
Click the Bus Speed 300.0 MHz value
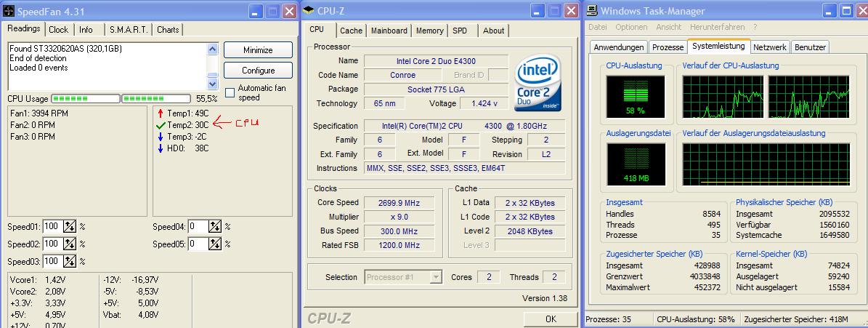click(x=399, y=231)
